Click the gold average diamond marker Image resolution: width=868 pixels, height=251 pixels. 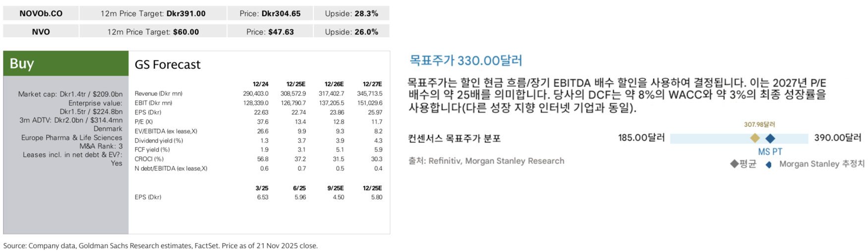click(x=754, y=138)
